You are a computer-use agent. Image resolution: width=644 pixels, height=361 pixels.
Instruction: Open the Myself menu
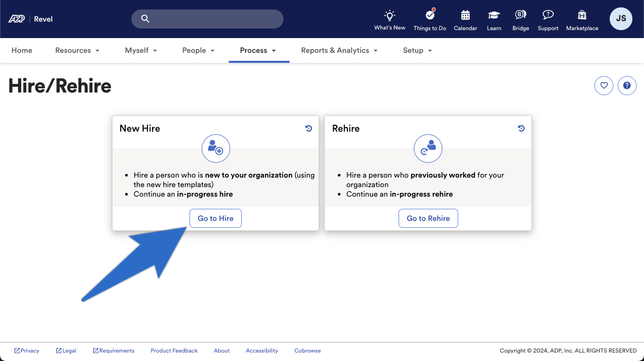[x=140, y=50]
